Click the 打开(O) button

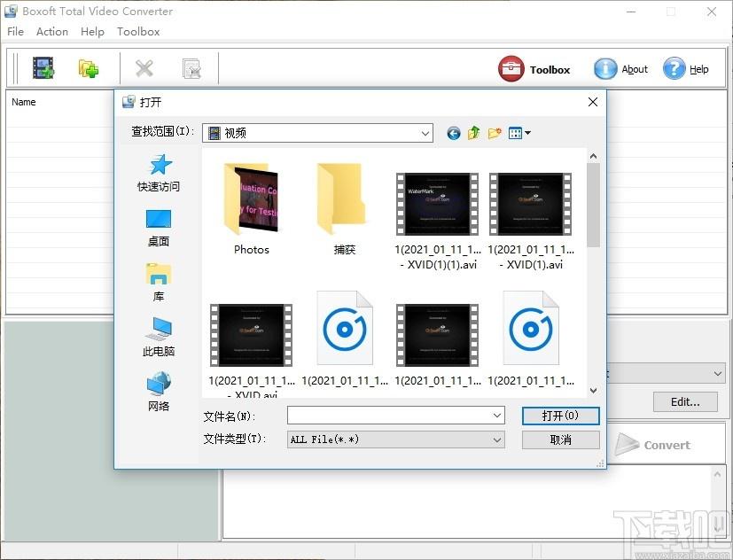tap(560, 416)
